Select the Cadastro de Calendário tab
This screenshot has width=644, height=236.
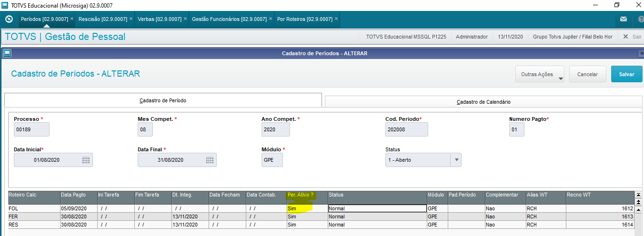click(x=483, y=102)
